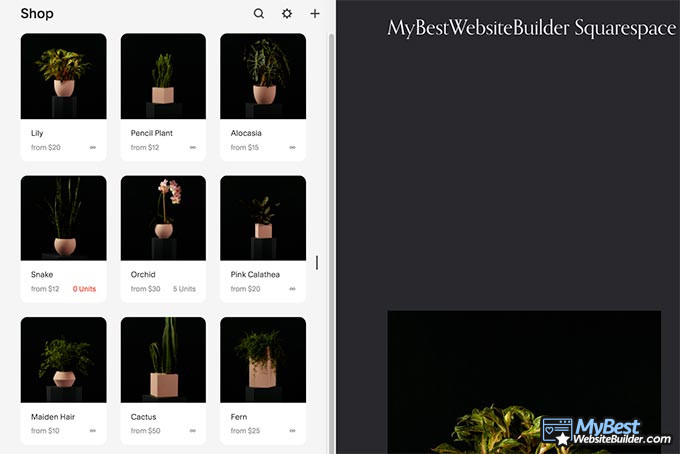Click infinity stock icon on Alocasia card
Viewport: 680px width, 454px height.
(x=293, y=147)
